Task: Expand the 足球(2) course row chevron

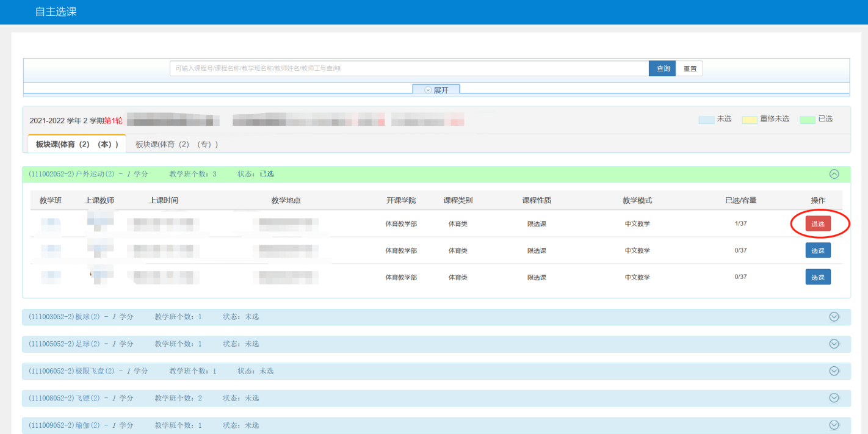Action: 834,344
